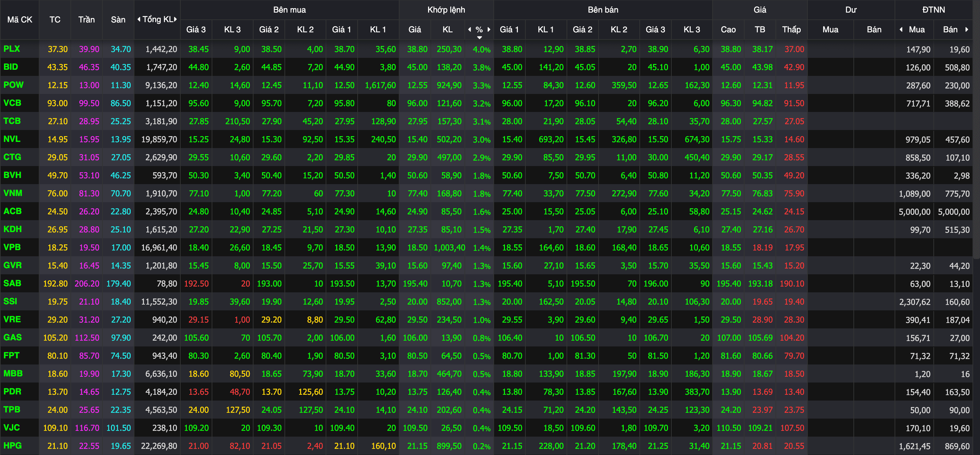Open the VCB stock symbol
Screen dimensions: 980x455
[12, 103]
